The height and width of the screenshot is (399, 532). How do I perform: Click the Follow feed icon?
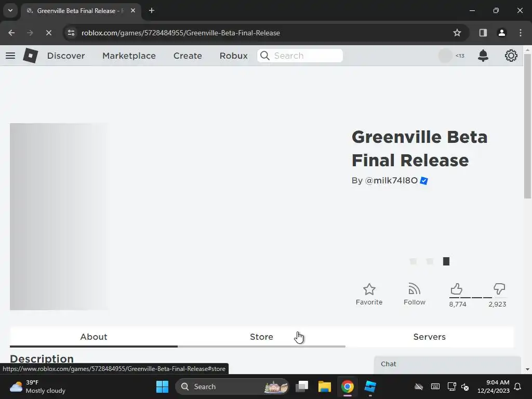[x=414, y=289]
